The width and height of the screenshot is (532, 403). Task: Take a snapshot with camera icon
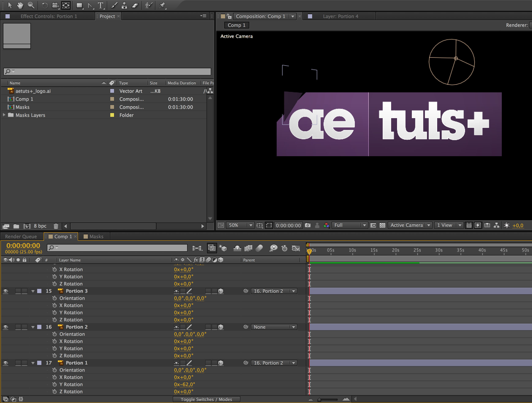tap(308, 225)
